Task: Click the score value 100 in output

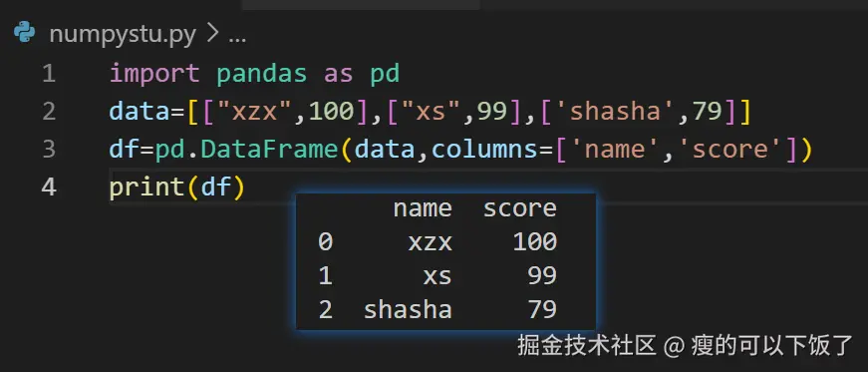Action: click(x=535, y=241)
